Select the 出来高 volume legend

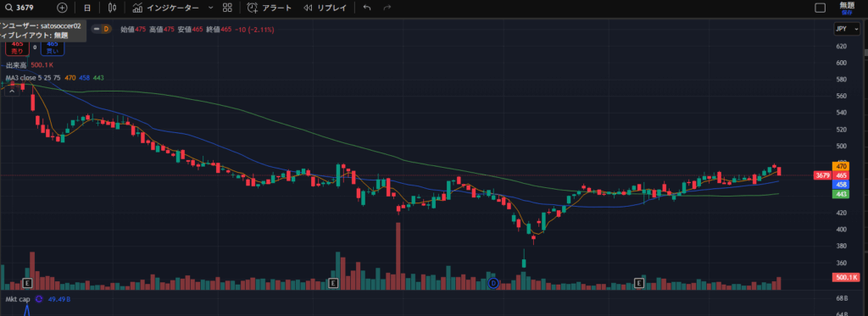tap(17, 65)
